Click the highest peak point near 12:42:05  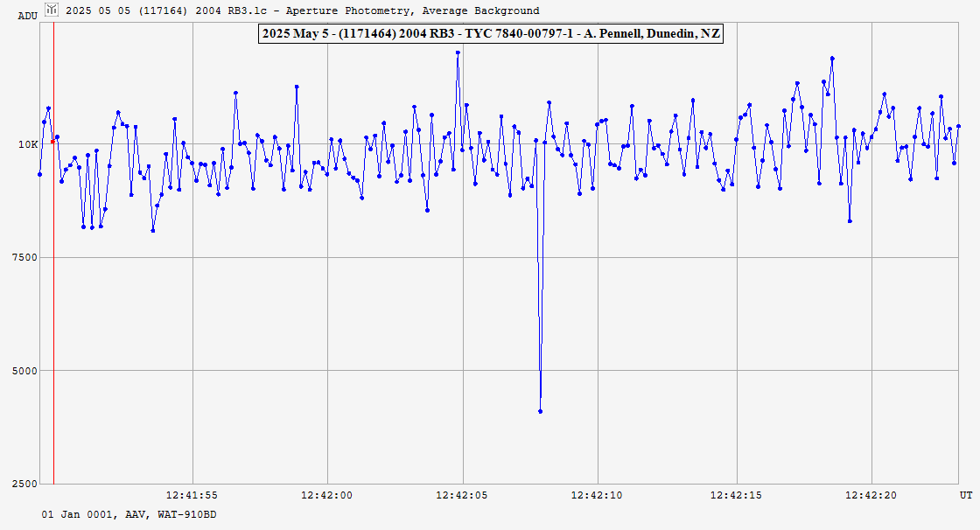tap(458, 52)
